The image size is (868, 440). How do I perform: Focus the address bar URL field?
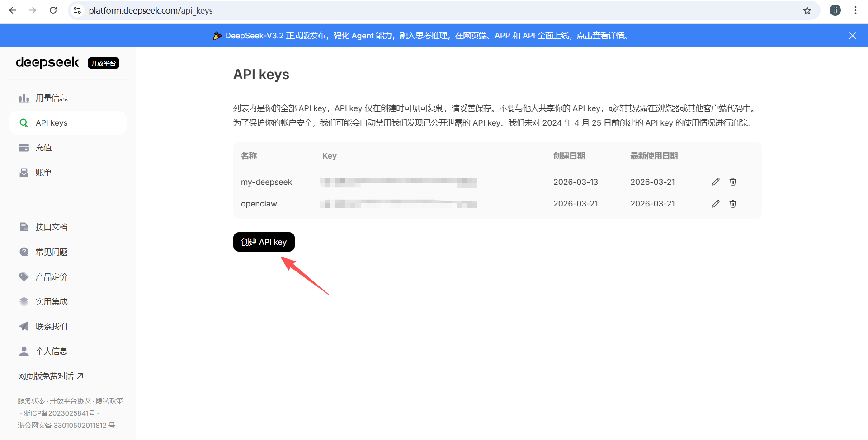coord(443,10)
